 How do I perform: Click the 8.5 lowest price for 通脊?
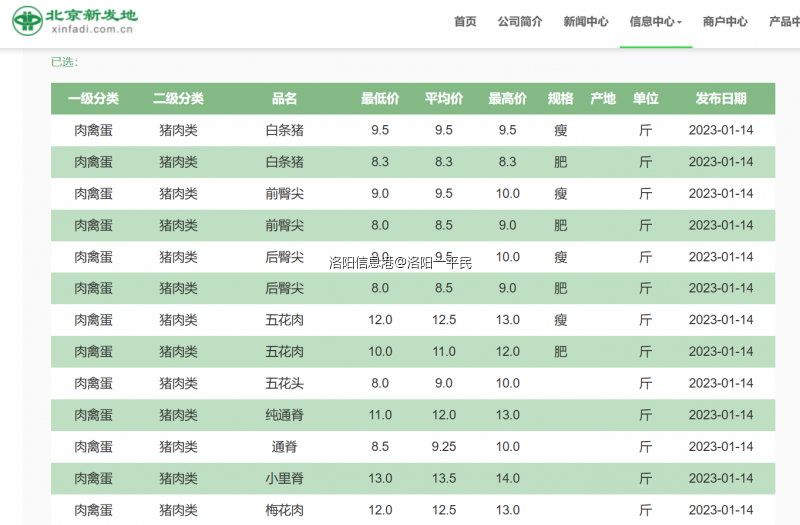click(380, 447)
